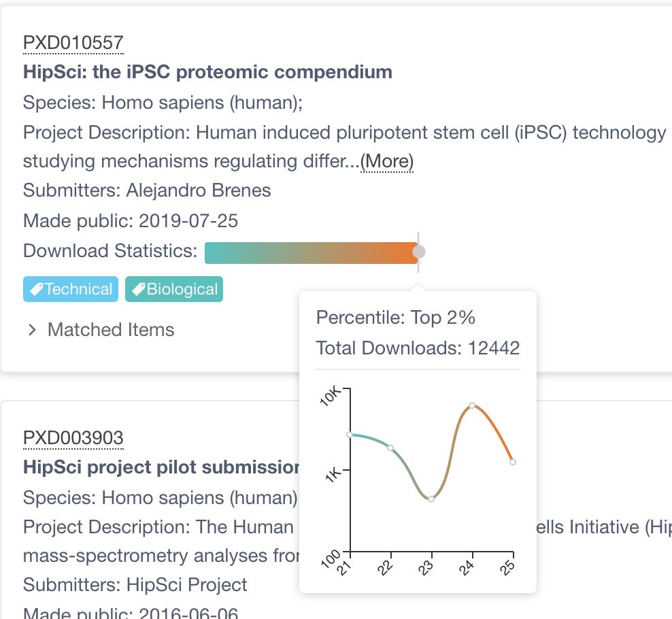Click the peak chart point at year 24
The image size is (672, 619).
tap(472, 405)
